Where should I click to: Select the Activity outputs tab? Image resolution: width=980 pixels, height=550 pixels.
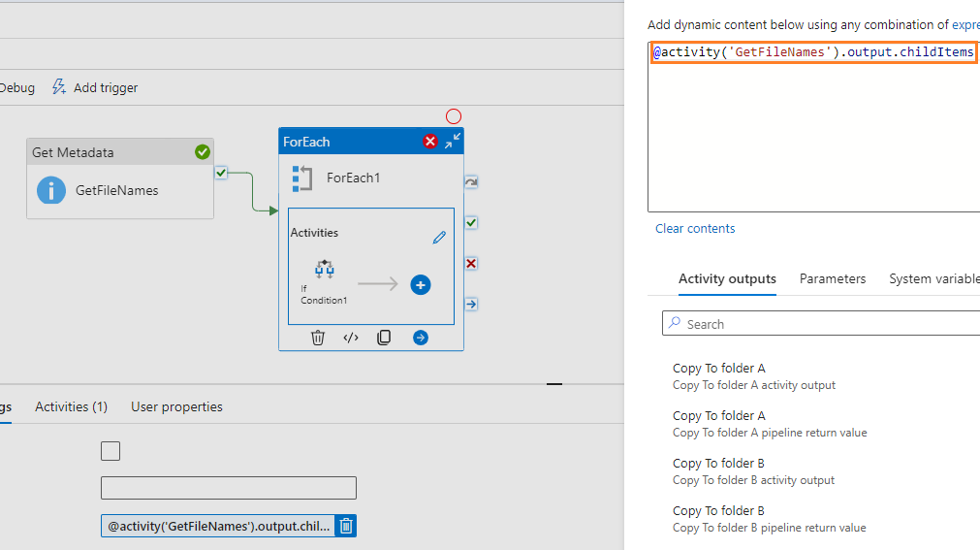(x=728, y=279)
